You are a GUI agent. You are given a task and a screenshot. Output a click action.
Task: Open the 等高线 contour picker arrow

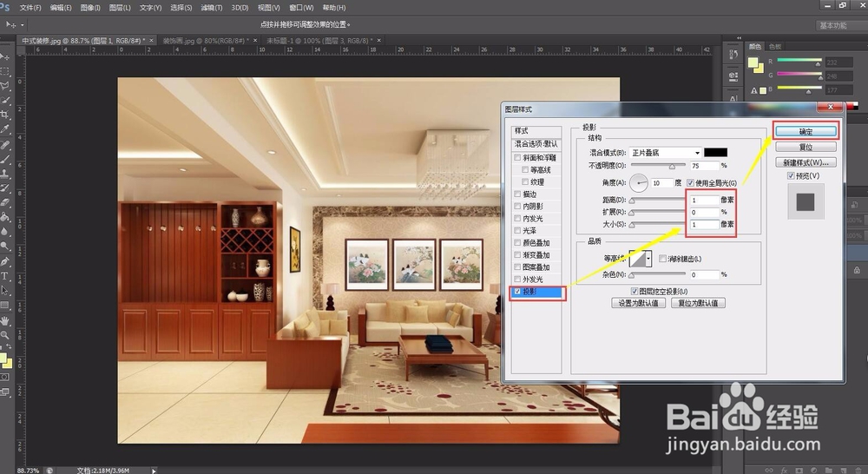[x=648, y=259]
